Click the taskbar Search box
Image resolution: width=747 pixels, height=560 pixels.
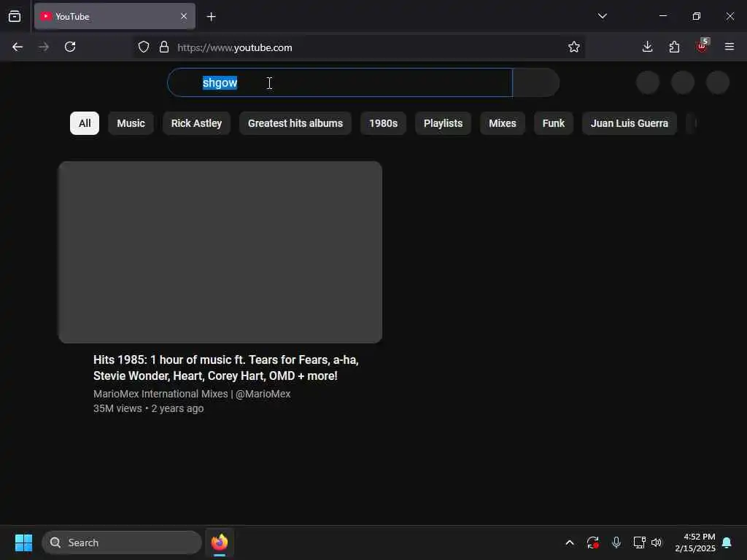(x=122, y=542)
